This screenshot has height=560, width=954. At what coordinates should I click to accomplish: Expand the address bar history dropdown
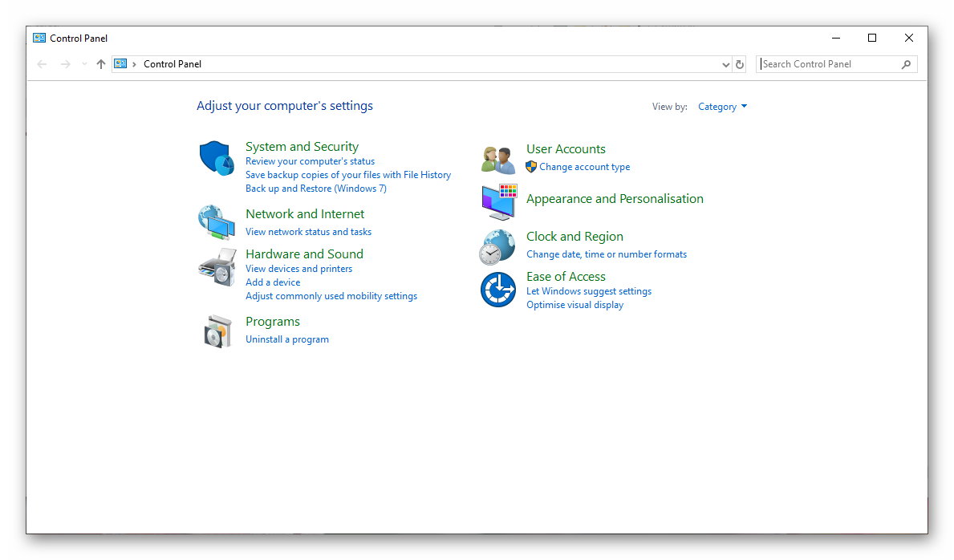(726, 64)
